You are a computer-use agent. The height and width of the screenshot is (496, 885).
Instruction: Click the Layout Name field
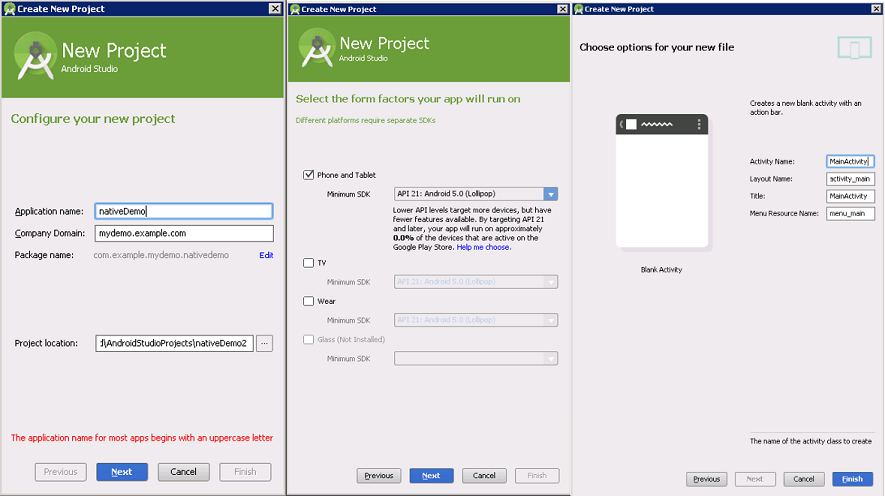[850, 179]
